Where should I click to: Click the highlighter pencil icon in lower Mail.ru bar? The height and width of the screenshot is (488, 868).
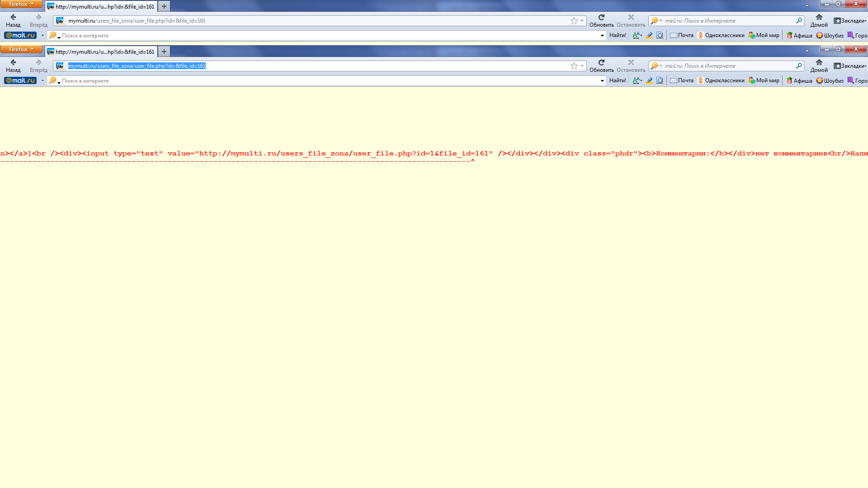[649, 80]
